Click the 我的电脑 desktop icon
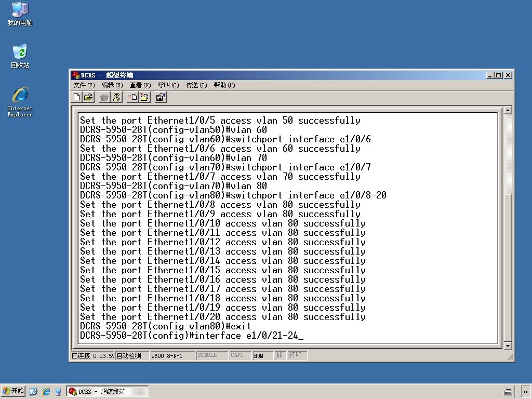532x399 pixels. pos(20,14)
